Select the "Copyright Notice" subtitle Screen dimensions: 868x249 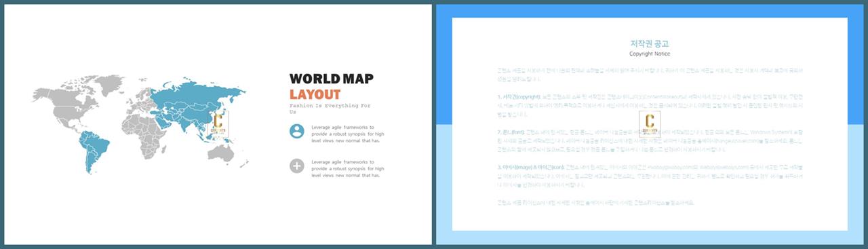(x=650, y=54)
